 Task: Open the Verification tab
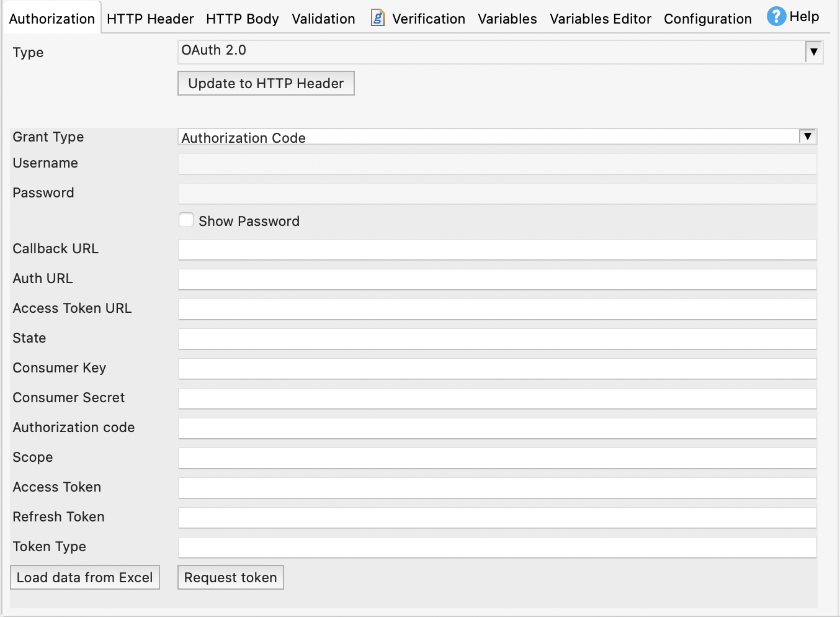pos(428,19)
